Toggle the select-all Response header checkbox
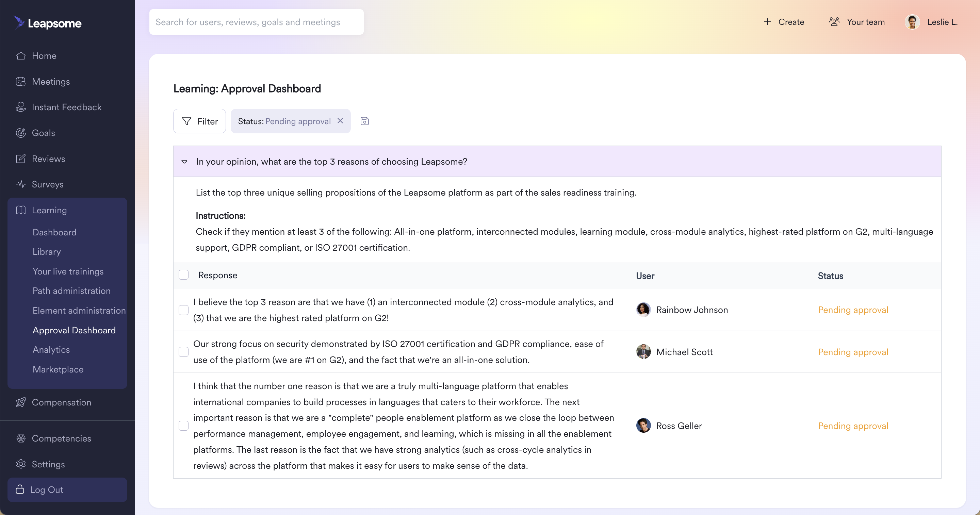Image resolution: width=980 pixels, height=515 pixels. pyautogui.click(x=183, y=275)
